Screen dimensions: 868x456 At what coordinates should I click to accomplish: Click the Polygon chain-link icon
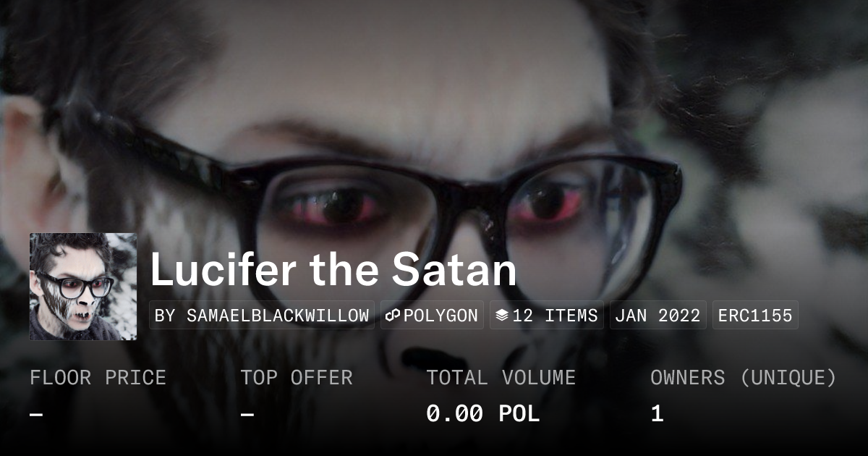393,316
